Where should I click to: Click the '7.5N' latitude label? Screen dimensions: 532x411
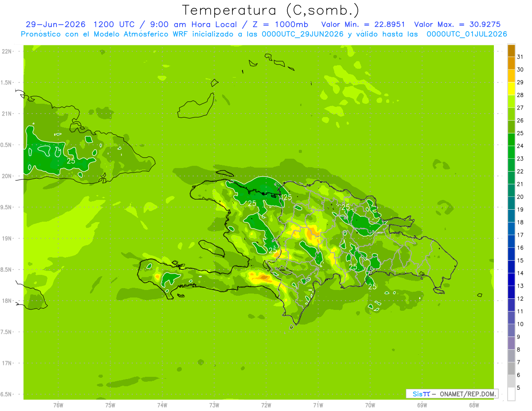(6, 332)
